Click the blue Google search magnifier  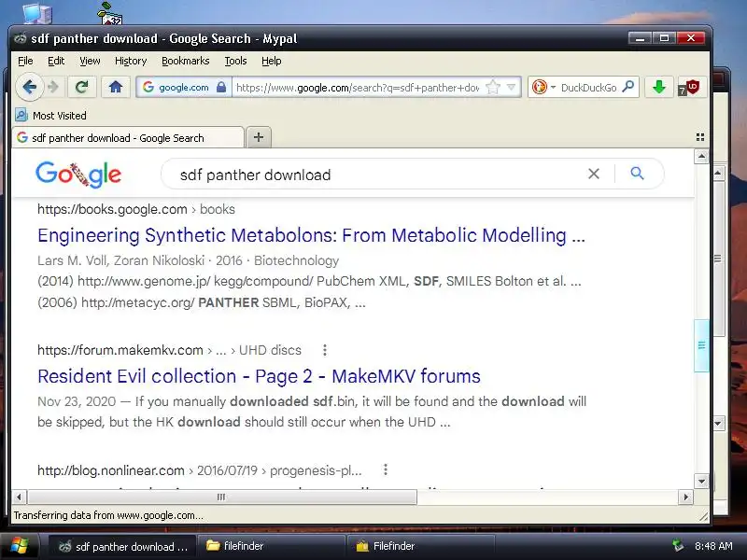(x=637, y=174)
